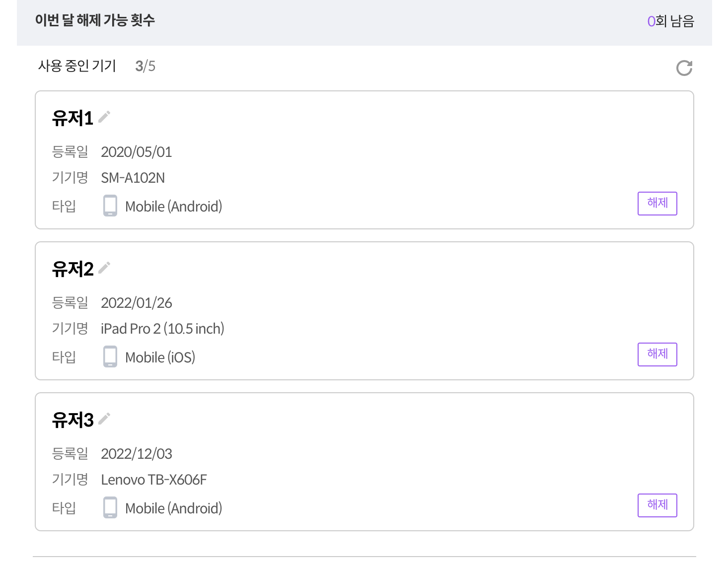Screen dimensions: 728x568
Task: Click the pencil icon beside 유저2
Action: [x=104, y=268]
